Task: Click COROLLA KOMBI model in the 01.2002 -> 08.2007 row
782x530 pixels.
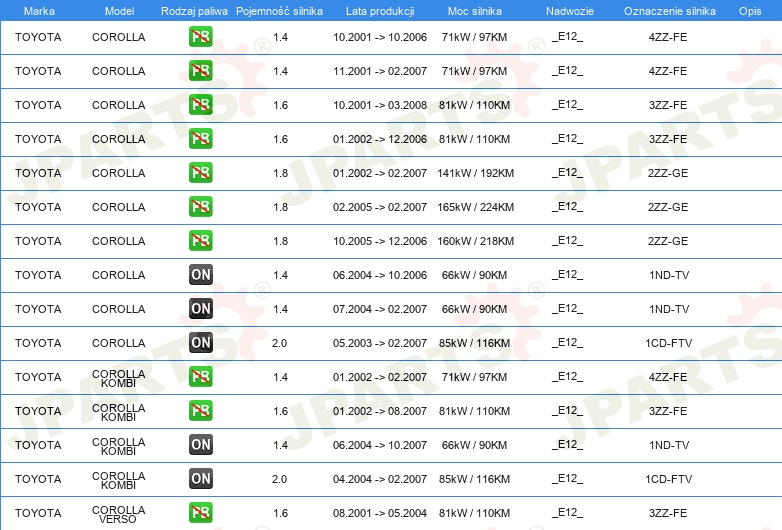Action: [x=119, y=412]
